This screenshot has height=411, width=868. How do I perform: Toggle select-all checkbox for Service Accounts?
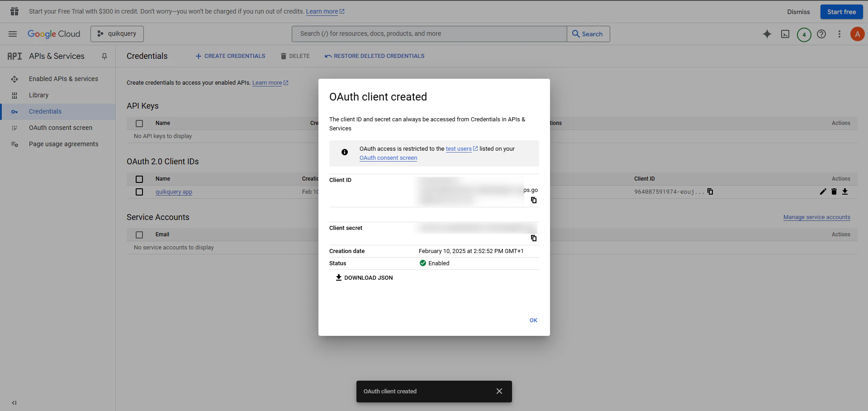139,235
